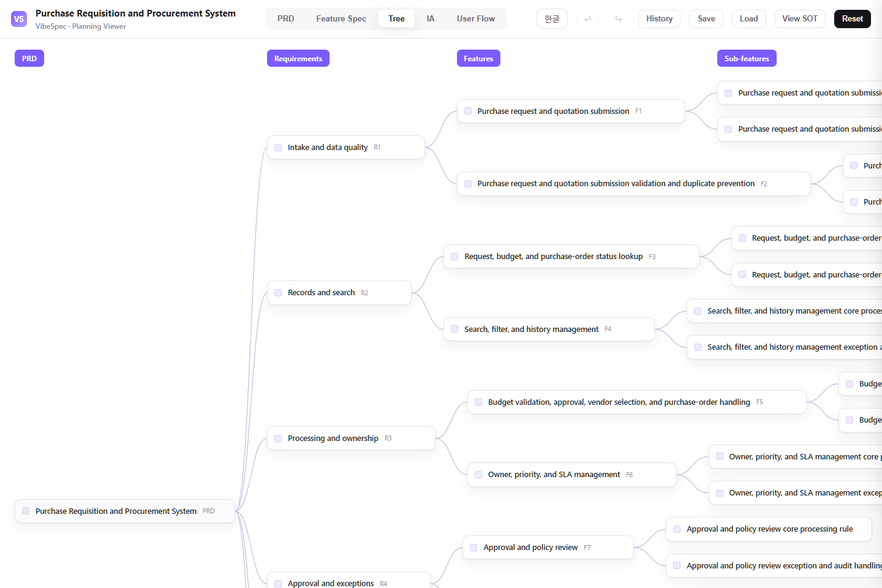Click the Requirements column header badge
The width and height of the screenshot is (882, 588).
pos(298,58)
